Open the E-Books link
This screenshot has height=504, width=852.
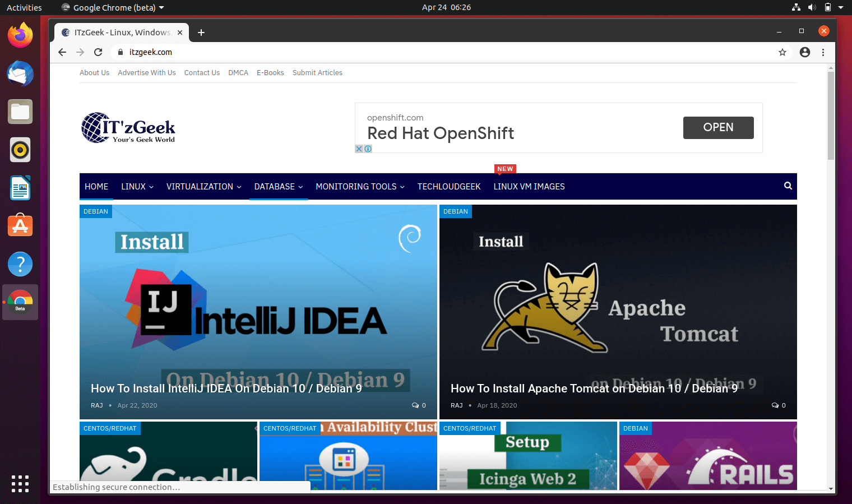[x=270, y=73]
